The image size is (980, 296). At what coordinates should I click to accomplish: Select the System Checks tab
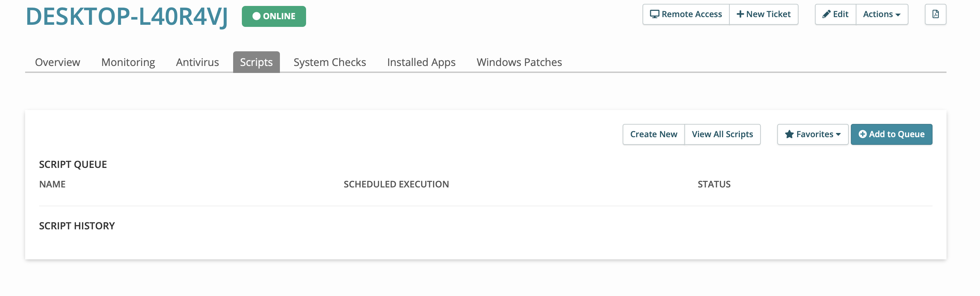pos(329,62)
